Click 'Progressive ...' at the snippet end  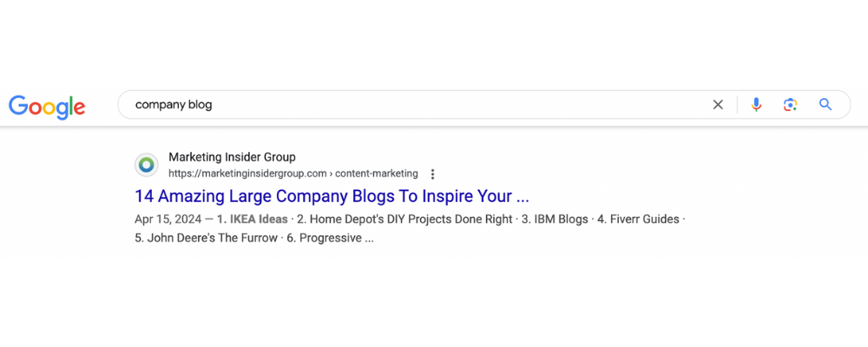pyautogui.click(x=337, y=238)
